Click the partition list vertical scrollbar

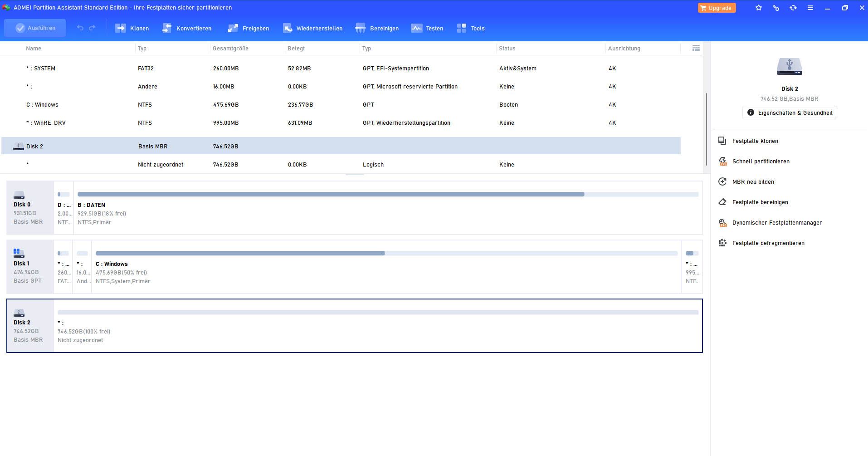(706, 129)
